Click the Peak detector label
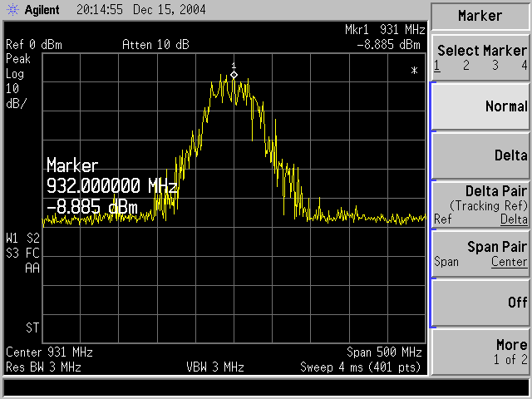 18,59
